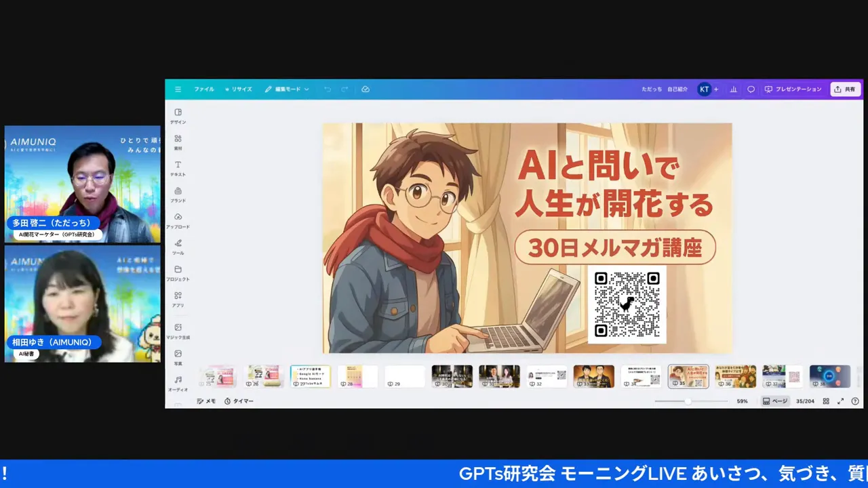Image resolution: width=868 pixels, height=488 pixels.
Task: Expand the 編集モード mode dropdown
Action: click(x=306, y=89)
